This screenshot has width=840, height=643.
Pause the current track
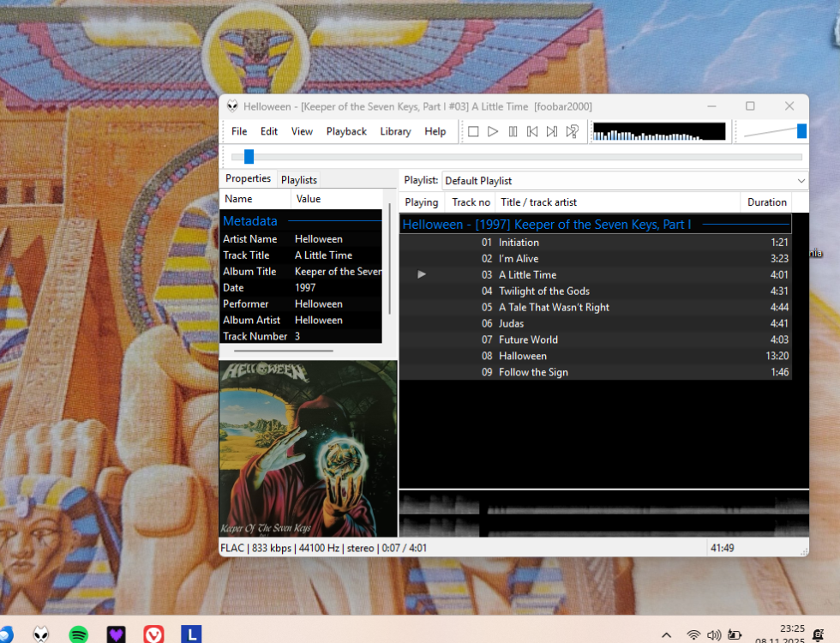(x=513, y=131)
